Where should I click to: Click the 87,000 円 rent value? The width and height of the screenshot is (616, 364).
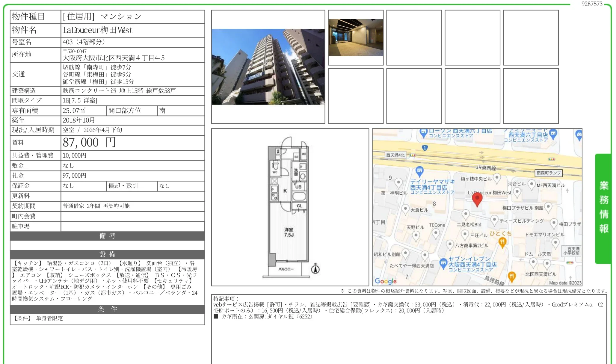[x=89, y=143]
